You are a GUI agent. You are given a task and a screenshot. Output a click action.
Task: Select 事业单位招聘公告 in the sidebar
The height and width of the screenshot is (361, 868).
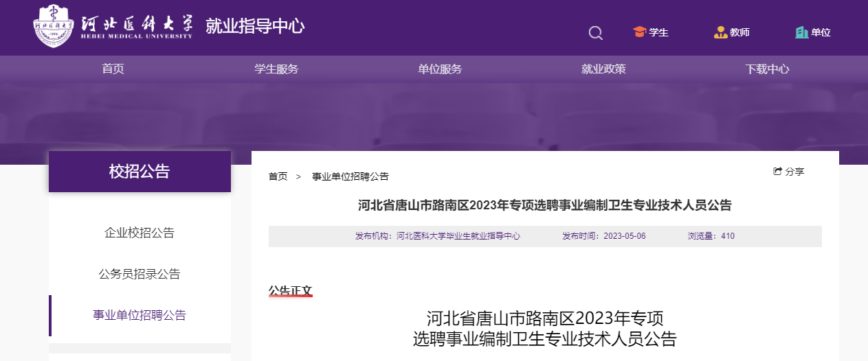pyautogui.click(x=140, y=315)
